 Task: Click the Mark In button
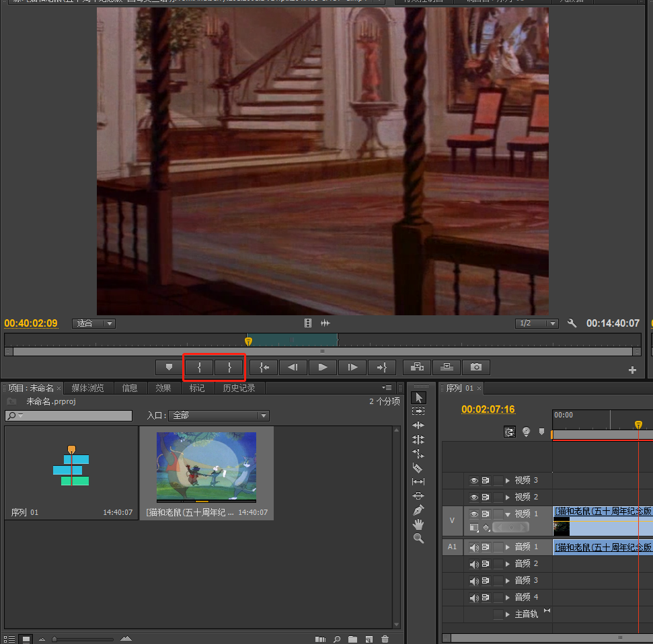click(200, 367)
